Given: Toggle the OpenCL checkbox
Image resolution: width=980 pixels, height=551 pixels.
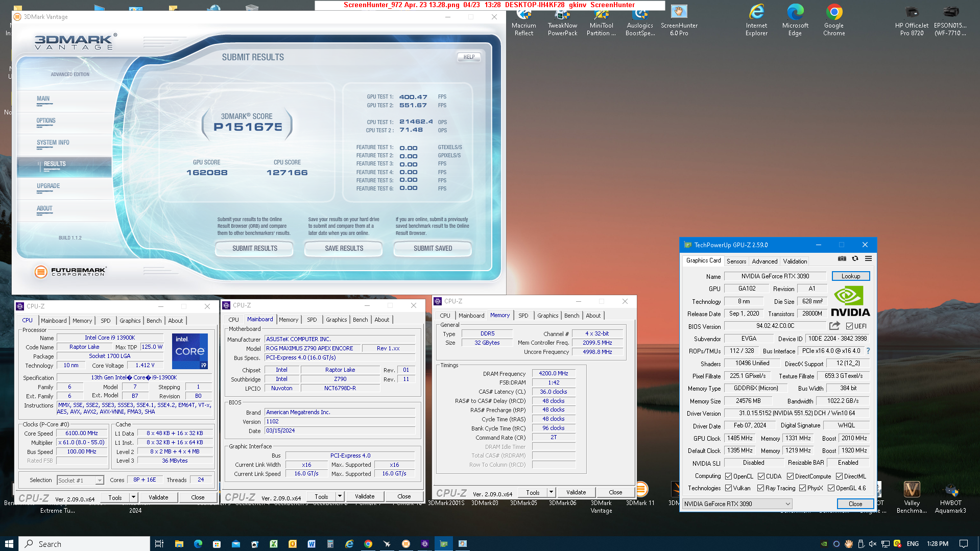Looking at the screenshot, I should (728, 476).
